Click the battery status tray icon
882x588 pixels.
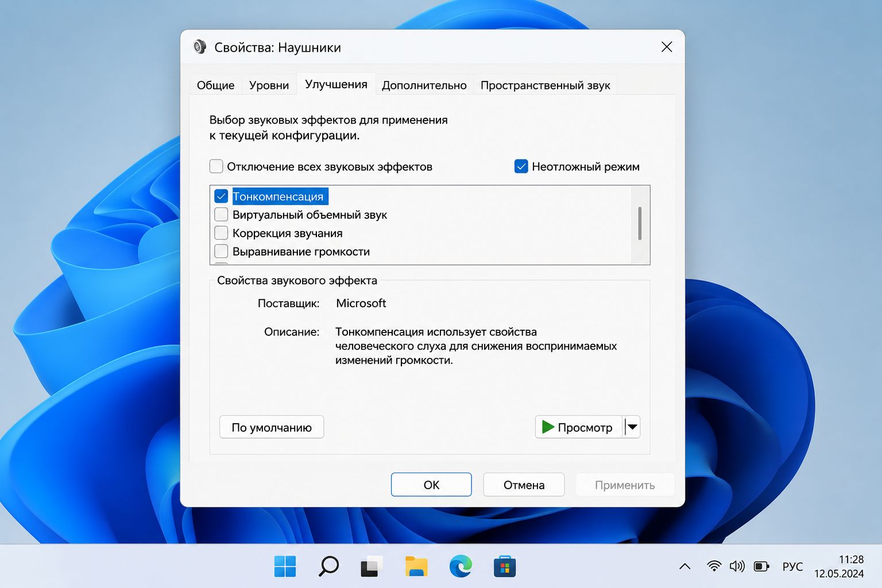pyautogui.click(x=761, y=567)
